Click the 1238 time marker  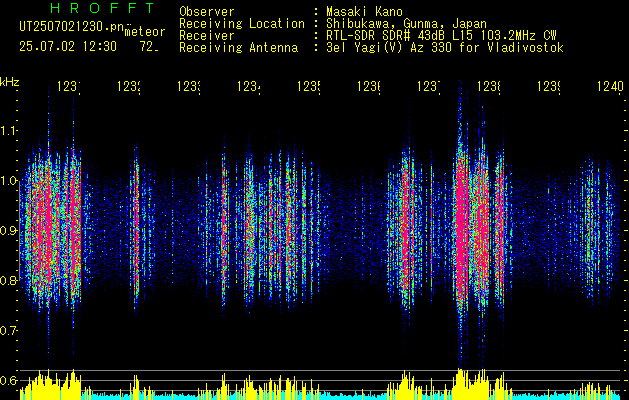click(x=488, y=87)
